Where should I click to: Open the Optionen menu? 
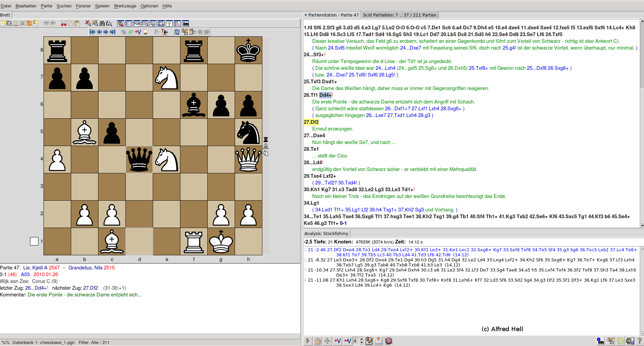[149, 6]
